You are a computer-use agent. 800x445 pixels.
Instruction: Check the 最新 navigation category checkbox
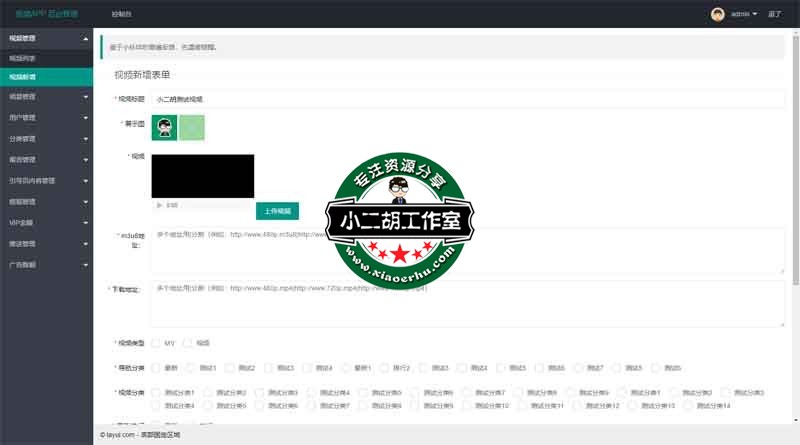click(x=155, y=368)
